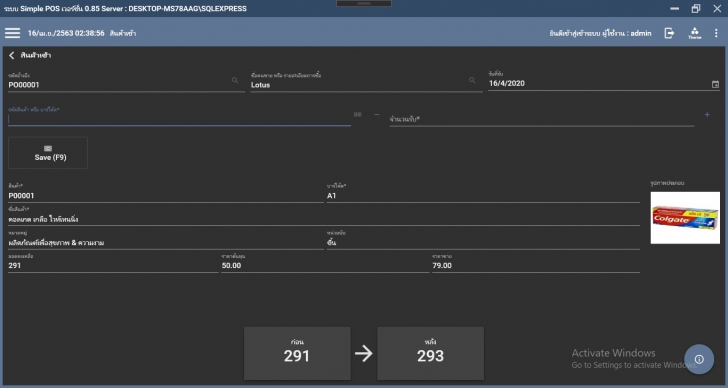Click the plus icon beside quantity field

(x=707, y=114)
